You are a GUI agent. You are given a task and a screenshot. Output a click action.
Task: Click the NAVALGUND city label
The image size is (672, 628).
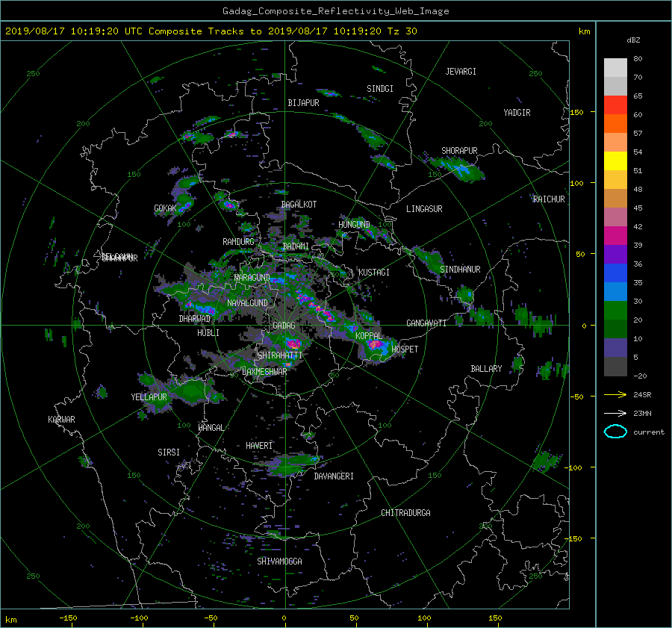(247, 303)
